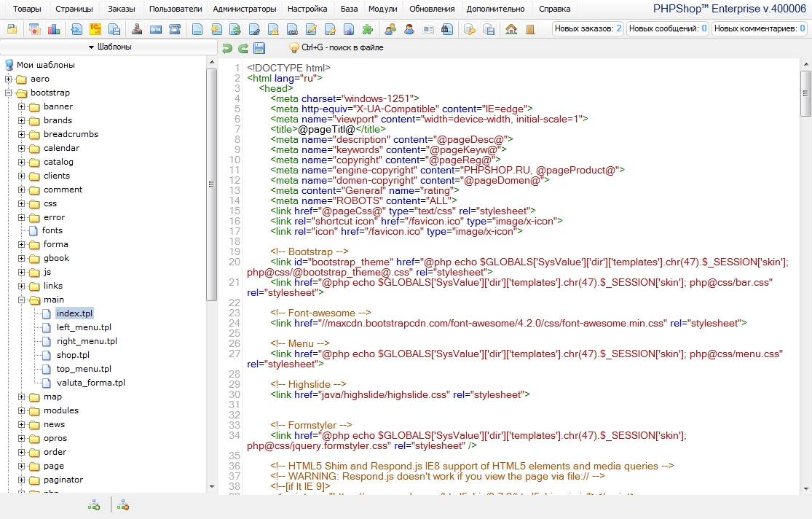Image resolution: width=812 pixels, height=519 pixels.
Task: Click the page with warning triangle icon
Action: click(x=273, y=30)
